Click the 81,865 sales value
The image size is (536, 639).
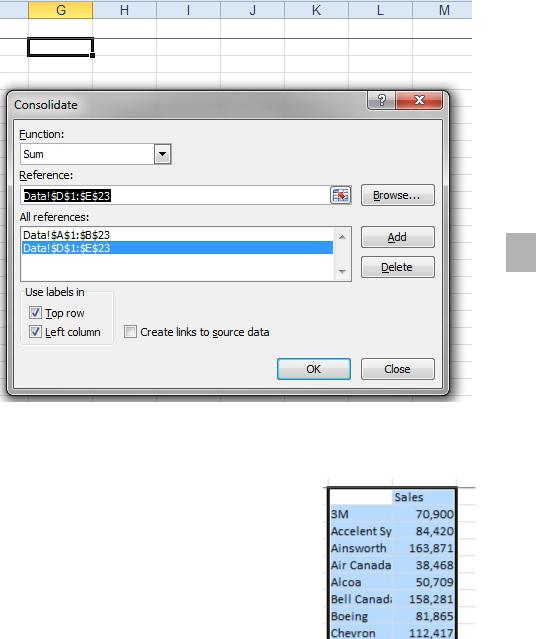pos(424,616)
